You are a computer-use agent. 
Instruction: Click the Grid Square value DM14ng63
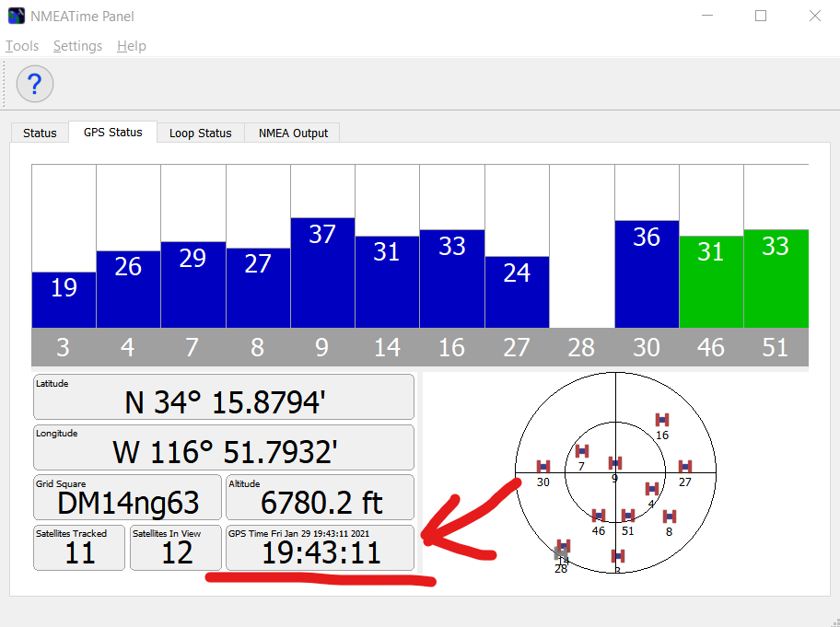coord(128,503)
